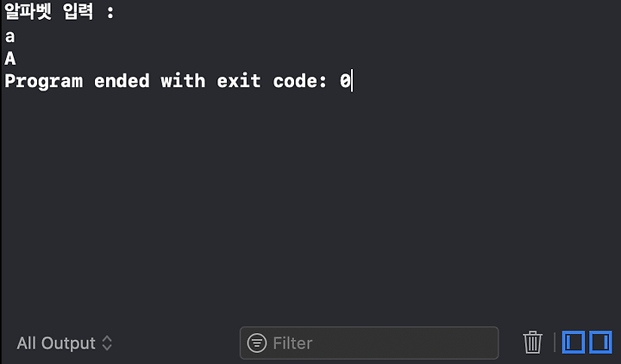The height and width of the screenshot is (364, 621).
Task: Click the word "ended" in console output
Action: [122, 81]
